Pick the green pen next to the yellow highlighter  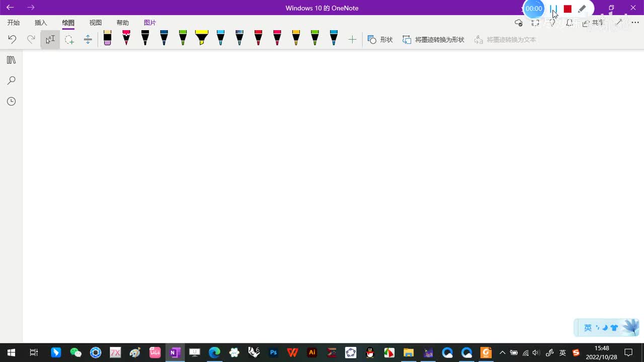coord(183,38)
